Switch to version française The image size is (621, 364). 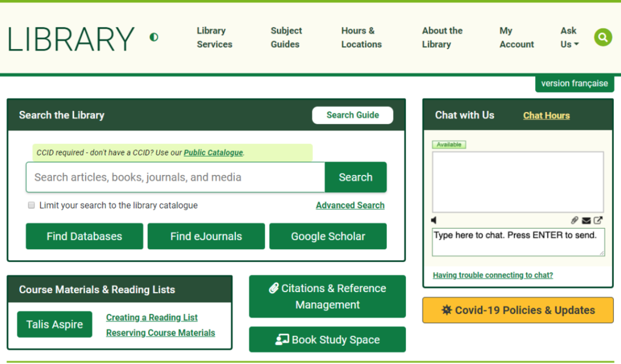click(574, 84)
